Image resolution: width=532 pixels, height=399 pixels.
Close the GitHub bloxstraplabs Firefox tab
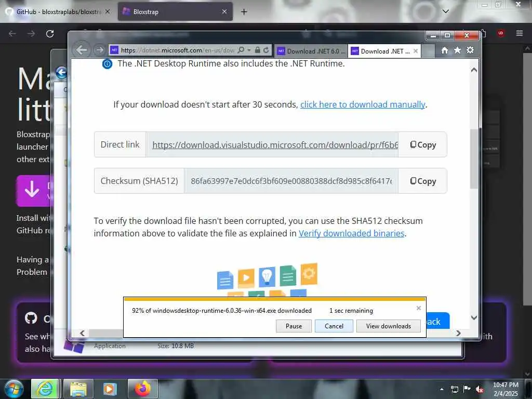(x=107, y=11)
